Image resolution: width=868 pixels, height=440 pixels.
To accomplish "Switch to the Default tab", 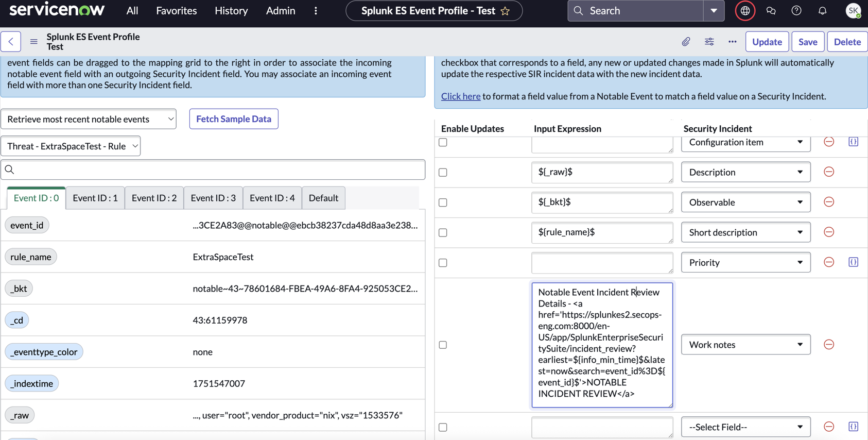I will 323,198.
